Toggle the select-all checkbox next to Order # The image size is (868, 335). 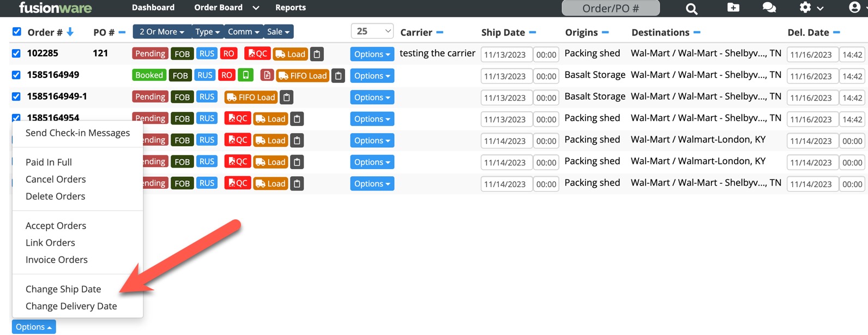click(x=17, y=32)
